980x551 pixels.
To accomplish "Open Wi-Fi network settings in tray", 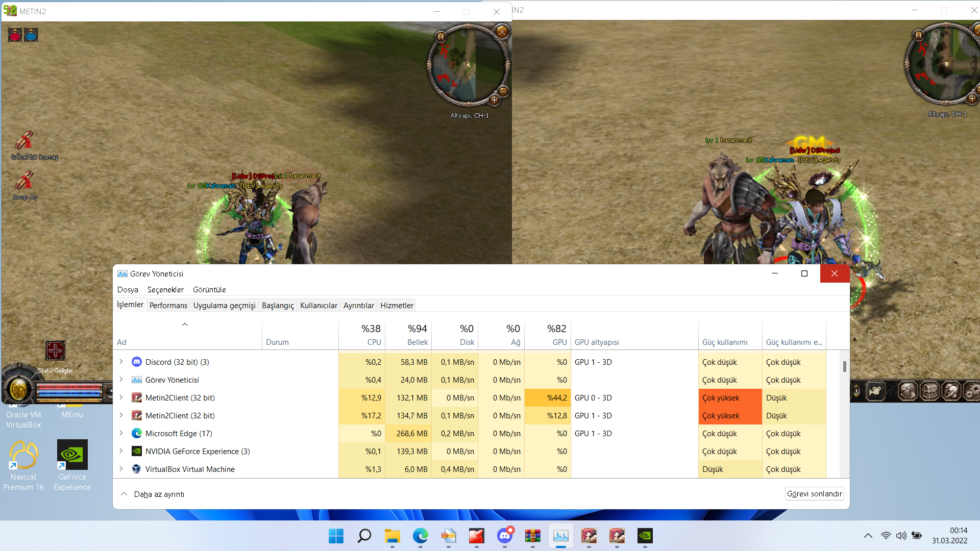I will coord(886,536).
